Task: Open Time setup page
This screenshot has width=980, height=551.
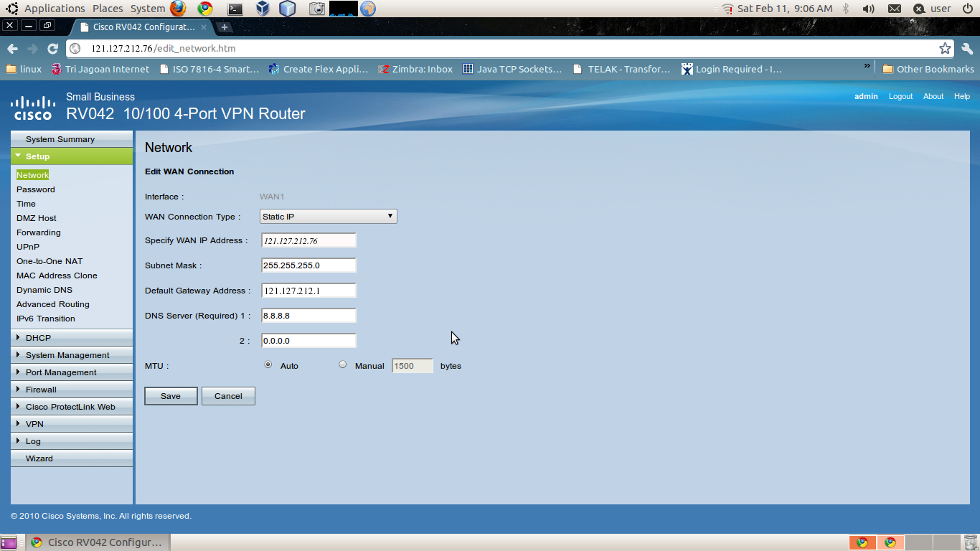Action: tap(26, 204)
